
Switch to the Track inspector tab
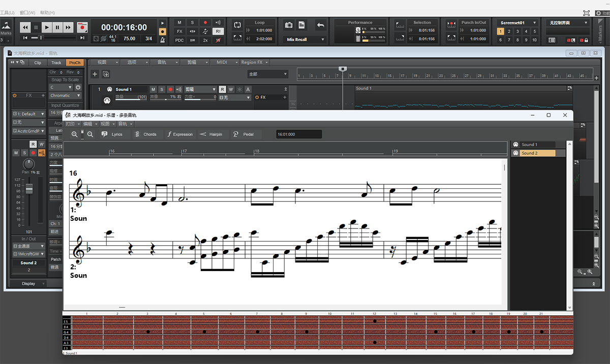pyautogui.click(x=56, y=62)
